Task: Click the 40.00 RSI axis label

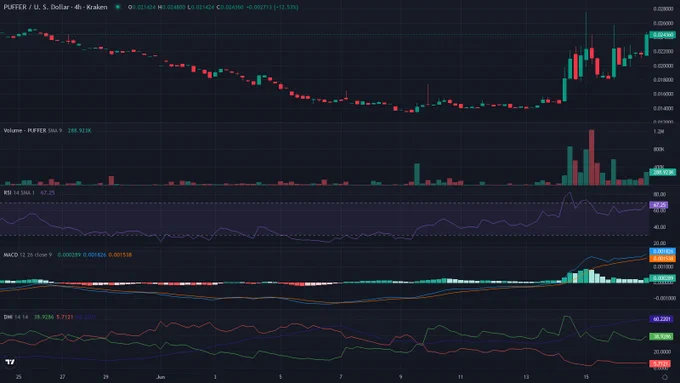Action: pyautogui.click(x=660, y=227)
